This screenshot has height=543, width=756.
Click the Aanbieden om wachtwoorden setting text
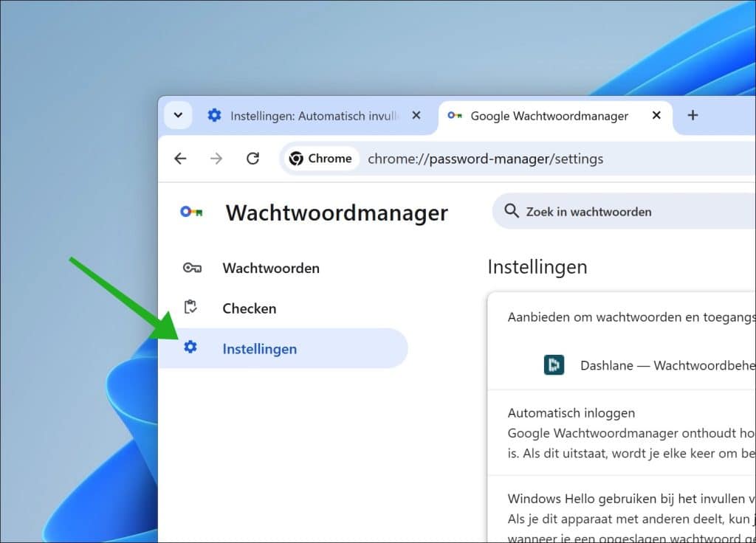632,317
